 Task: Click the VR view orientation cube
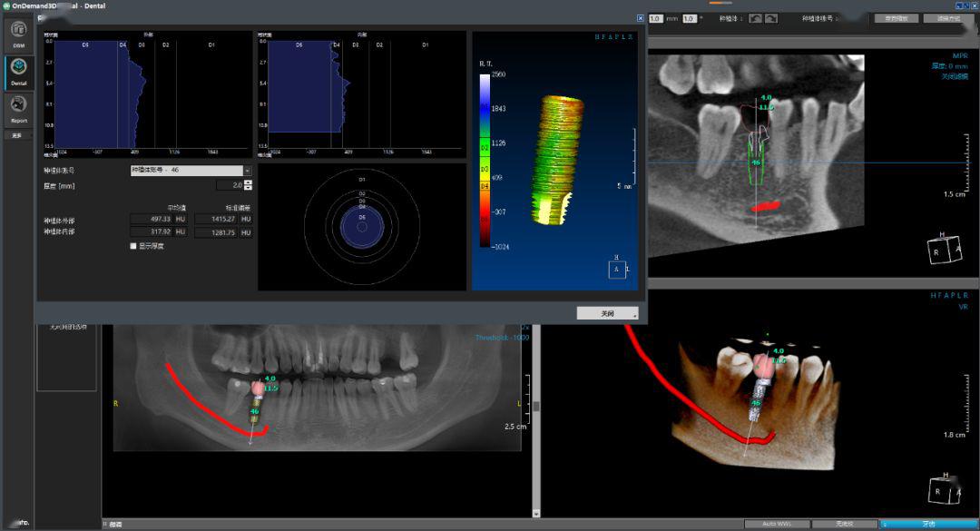click(944, 490)
